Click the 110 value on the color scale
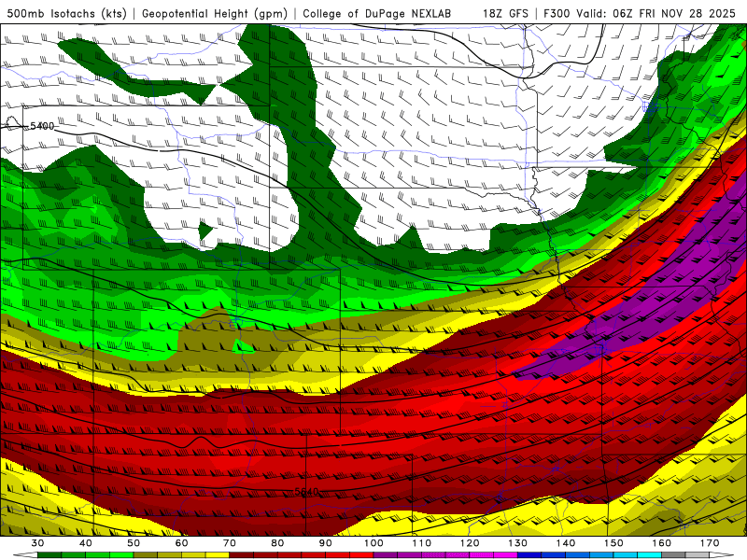Viewport: 747px width, 560px height. point(422,543)
